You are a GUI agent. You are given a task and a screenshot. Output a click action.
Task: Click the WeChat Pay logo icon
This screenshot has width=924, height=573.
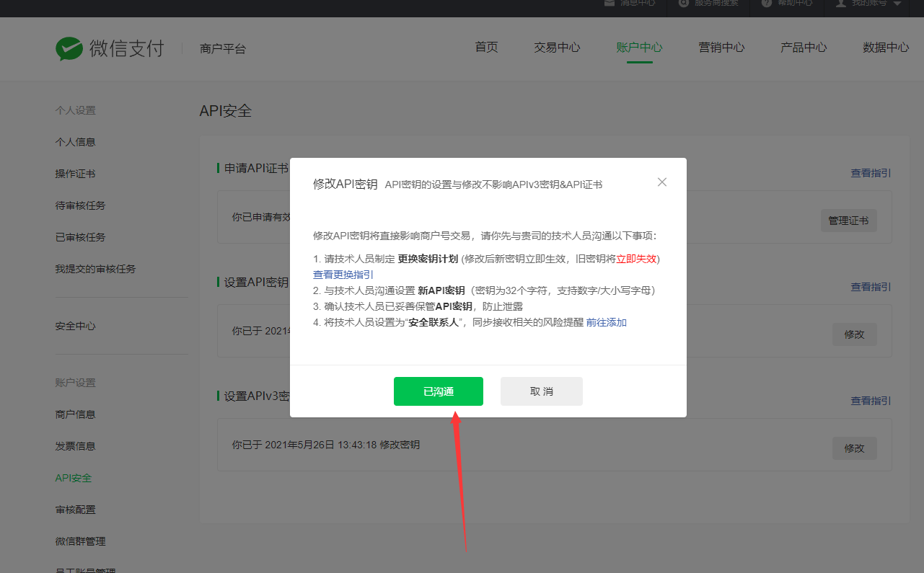69,48
